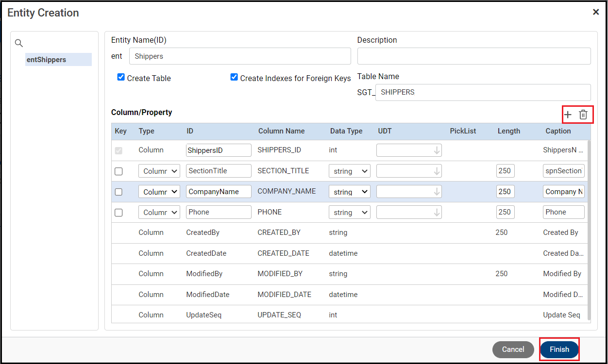Click the plus icon to add column
This screenshot has width=608, height=364.
pyautogui.click(x=568, y=115)
